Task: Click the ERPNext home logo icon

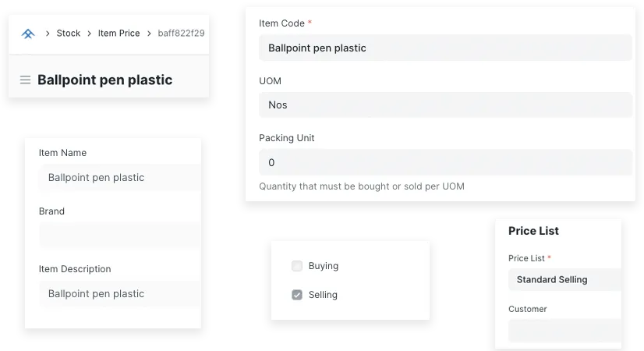Action: [28, 34]
